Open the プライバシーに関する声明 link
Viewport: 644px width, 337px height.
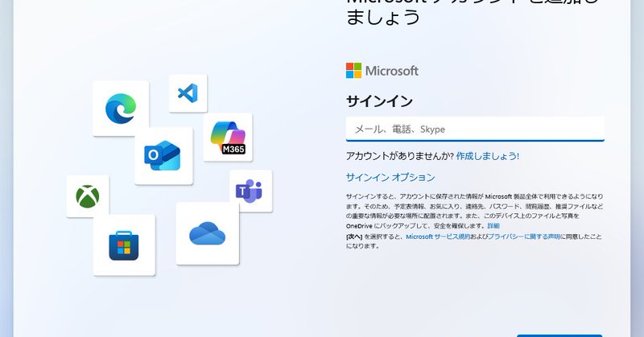click(524, 236)
